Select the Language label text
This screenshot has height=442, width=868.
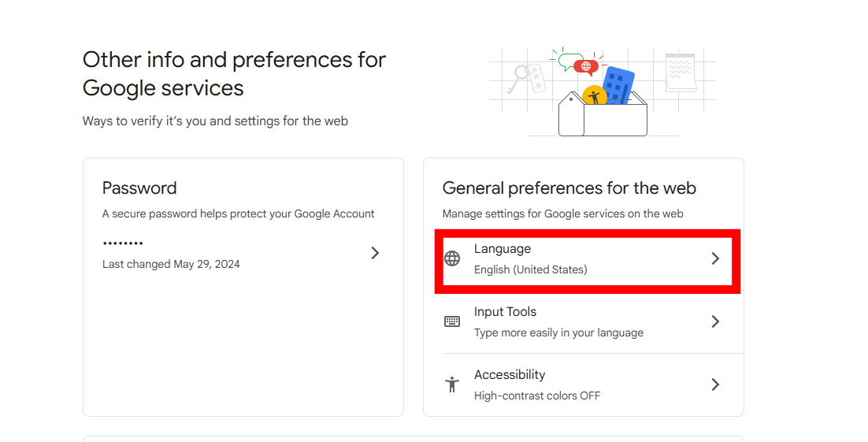click(x=503, y=249)
